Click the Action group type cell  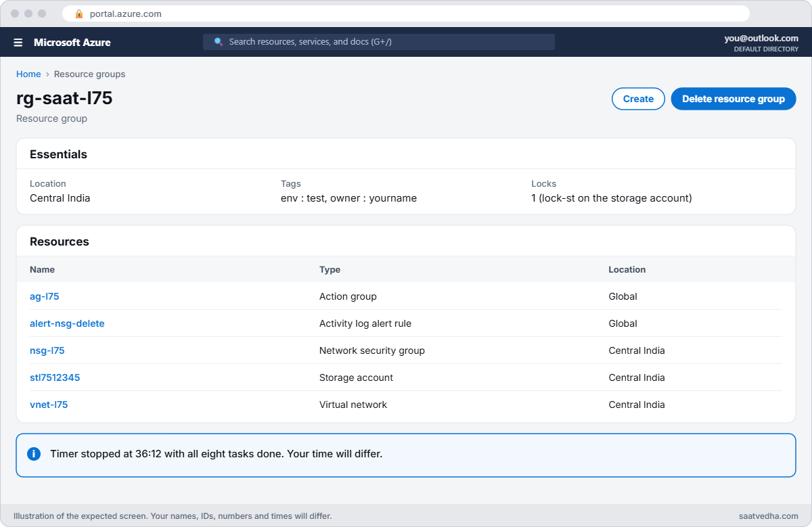[x=348, y=296]
